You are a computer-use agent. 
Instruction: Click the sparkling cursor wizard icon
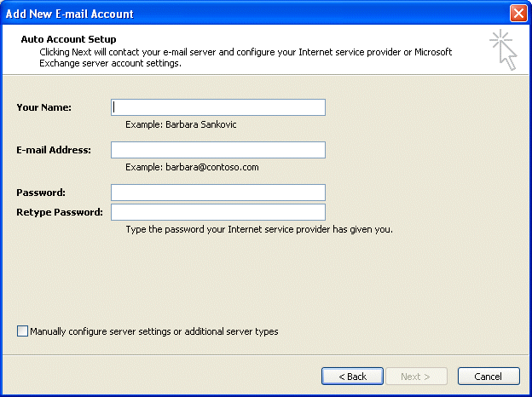pos(504,49)
